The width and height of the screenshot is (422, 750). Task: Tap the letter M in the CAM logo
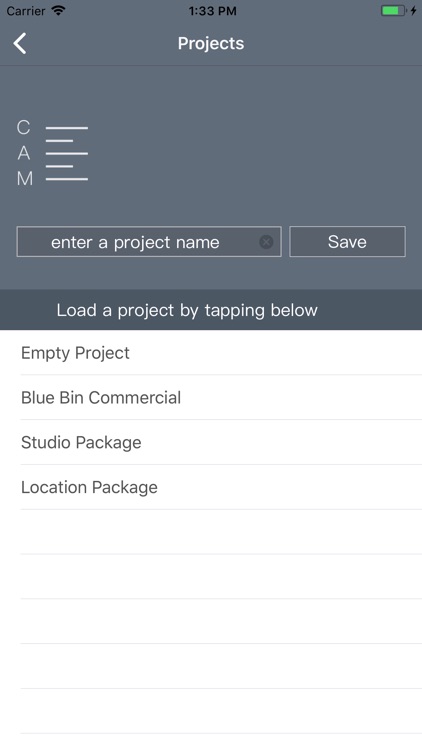click(25, 179)
